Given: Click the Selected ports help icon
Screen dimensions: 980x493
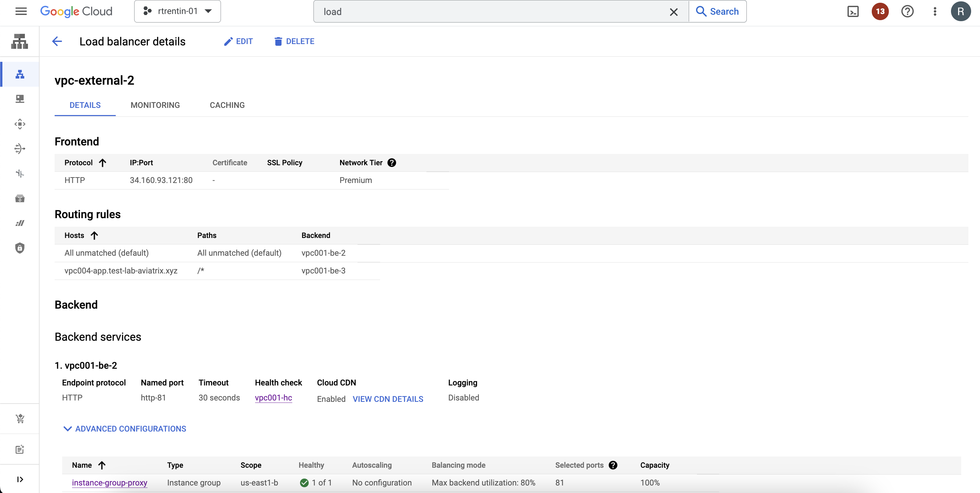Looking at the screenshot, I should coord(613,465).
